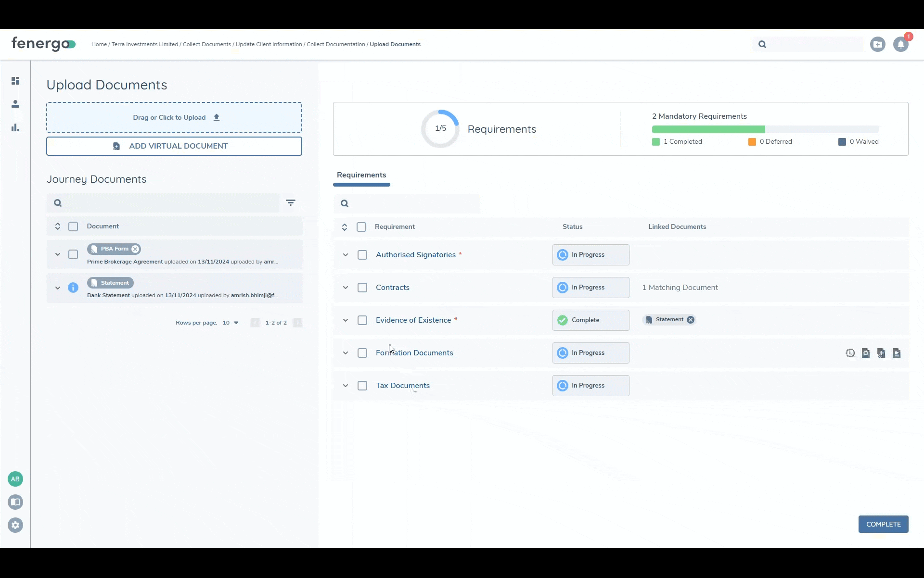Click the blue info icon on Statement row
924x578 pixels.
73,288
